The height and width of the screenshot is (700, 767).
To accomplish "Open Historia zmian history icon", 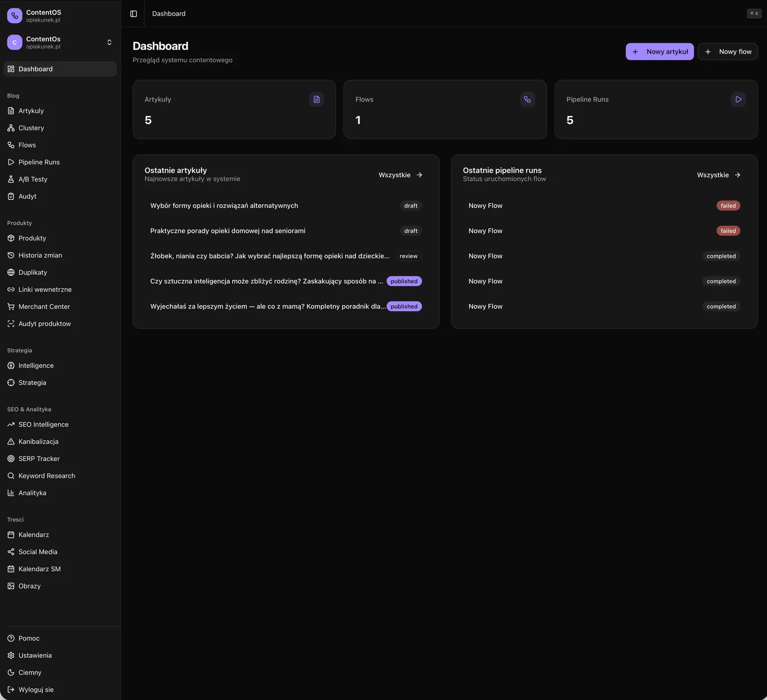I will [11, 255].
